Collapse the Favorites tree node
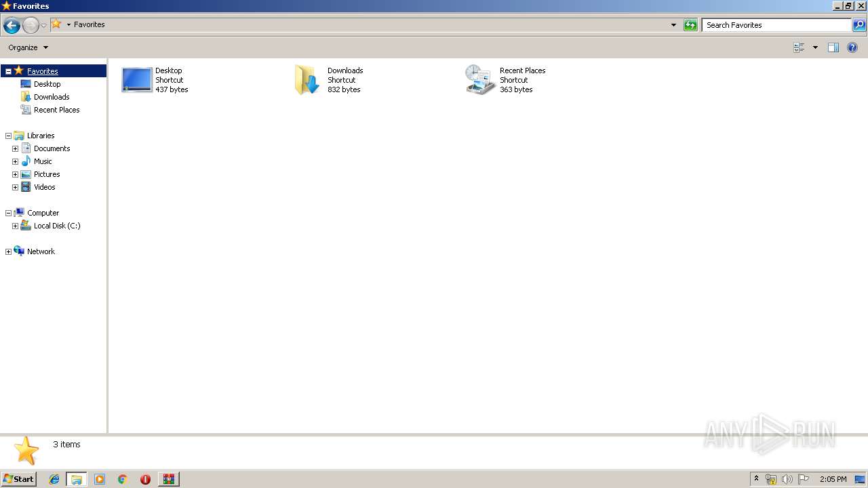868x488 pixels. coord(8,71)
